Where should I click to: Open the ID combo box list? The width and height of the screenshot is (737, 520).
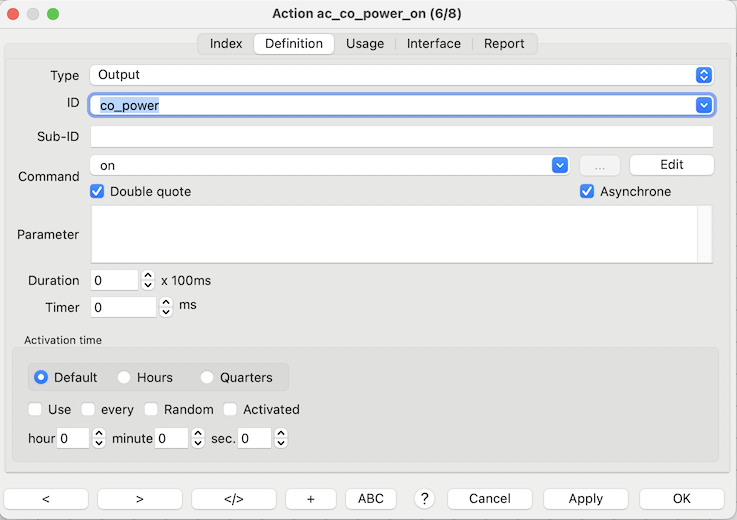point(703,105)
